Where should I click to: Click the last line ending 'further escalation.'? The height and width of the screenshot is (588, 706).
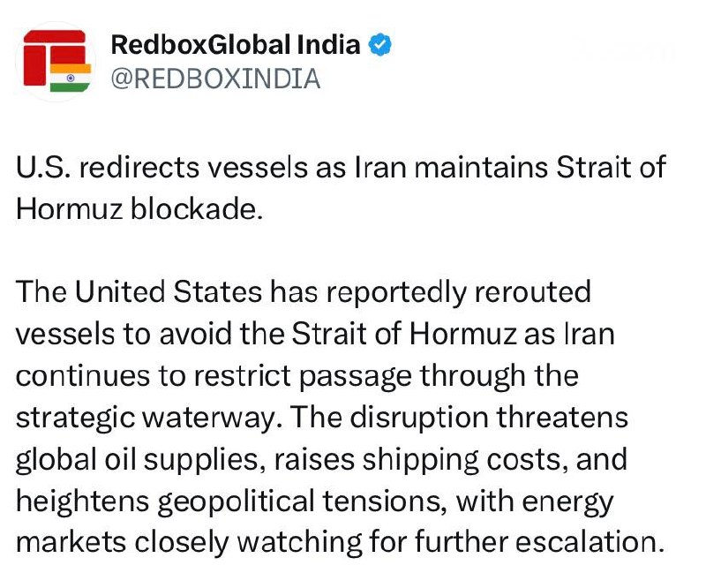(x=341, y=542)
